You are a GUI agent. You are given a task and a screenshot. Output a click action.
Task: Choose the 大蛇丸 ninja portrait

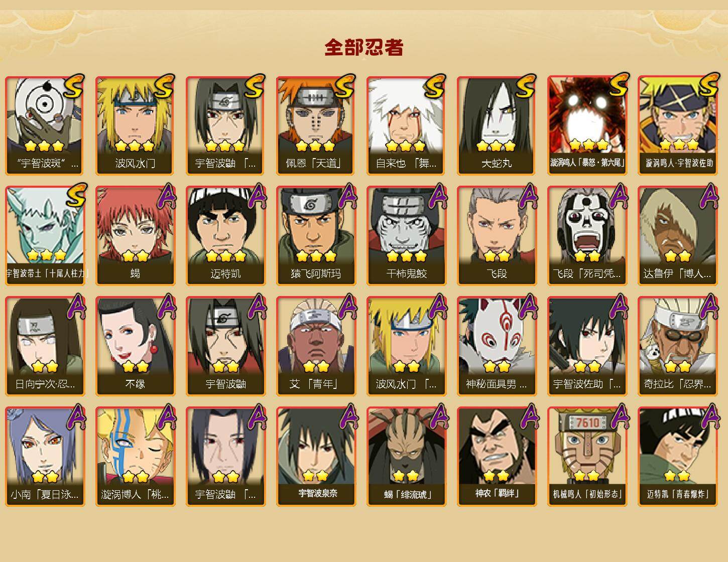pyautogui.click(x=497, y=125)
